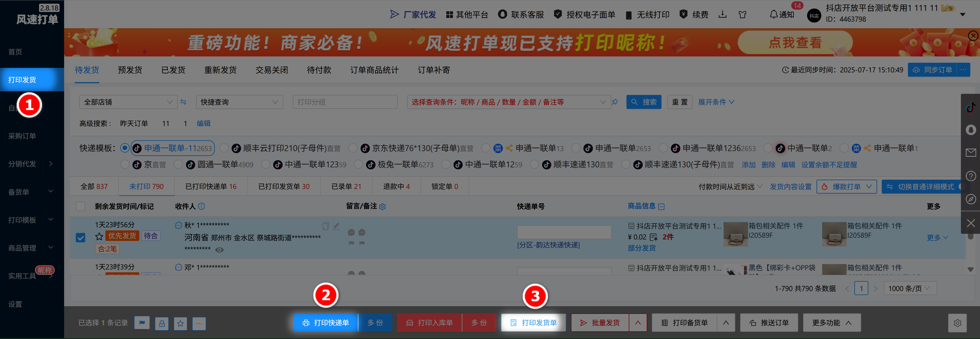Click the 打印发货单 button
980x339 pixels.
click(533, 323)
